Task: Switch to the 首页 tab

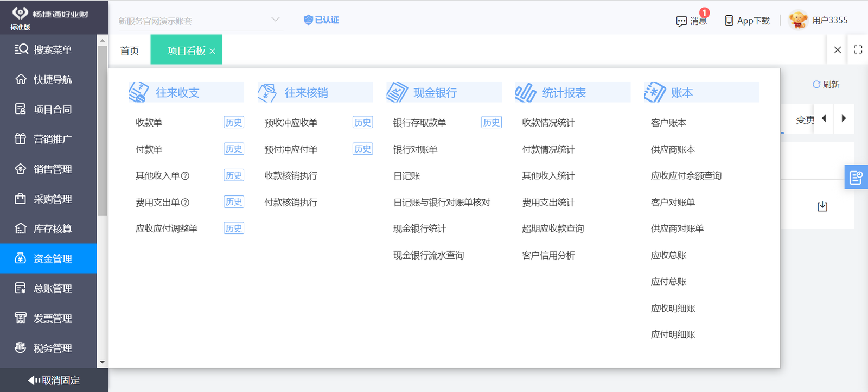Action: pyautogui.click(x=130, y=50)
